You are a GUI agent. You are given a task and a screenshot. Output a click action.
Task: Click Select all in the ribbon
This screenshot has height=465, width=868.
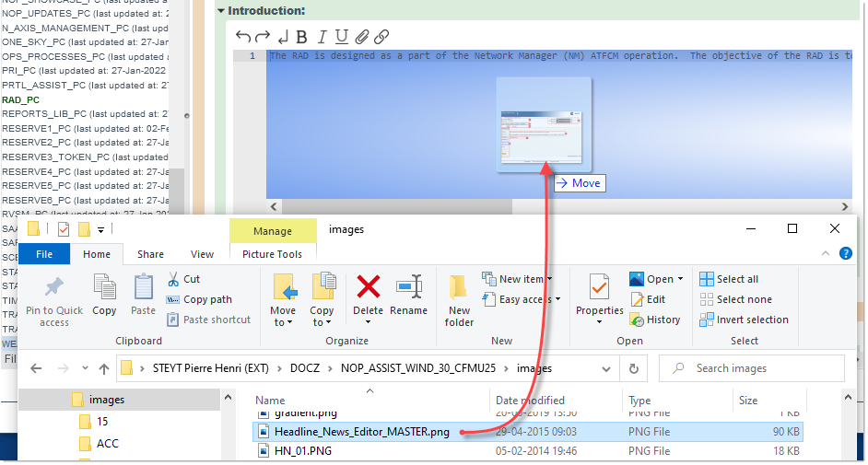click(x=736, y=279)
